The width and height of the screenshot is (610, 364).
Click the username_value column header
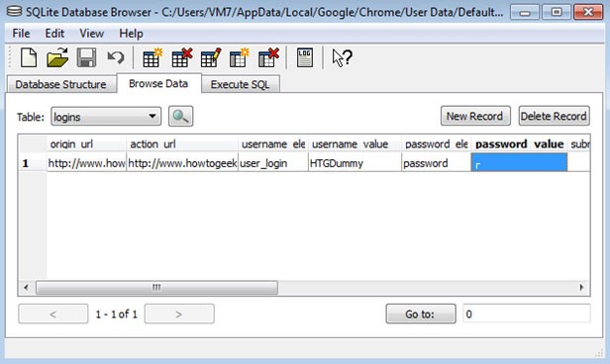[x=355, y=144]
